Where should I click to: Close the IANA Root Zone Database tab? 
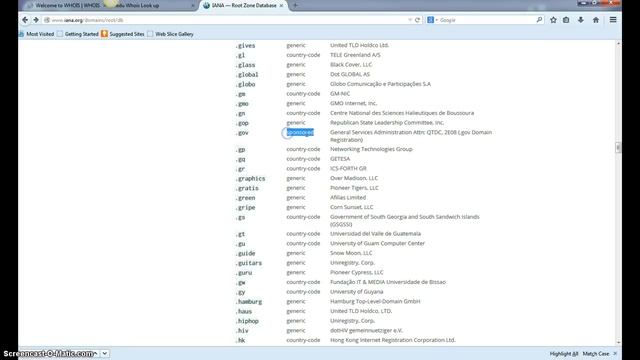(281, 5)
